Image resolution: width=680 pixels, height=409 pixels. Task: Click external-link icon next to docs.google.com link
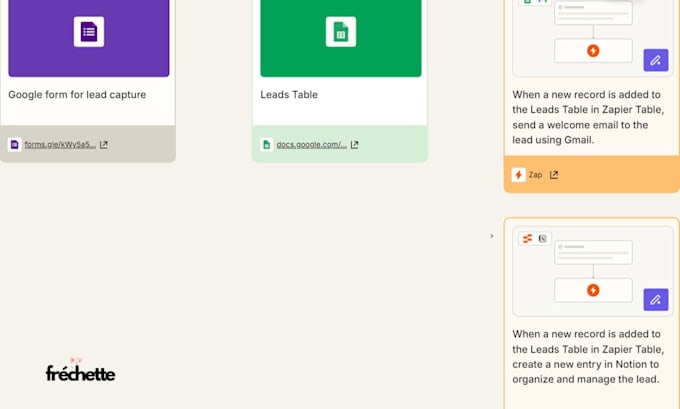(x=355, y=144)
